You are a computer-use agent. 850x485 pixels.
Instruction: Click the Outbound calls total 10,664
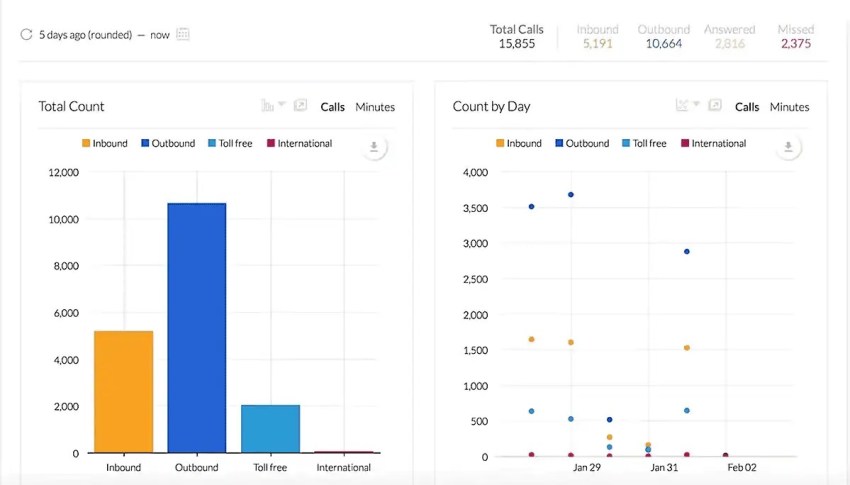pos(664,44)
